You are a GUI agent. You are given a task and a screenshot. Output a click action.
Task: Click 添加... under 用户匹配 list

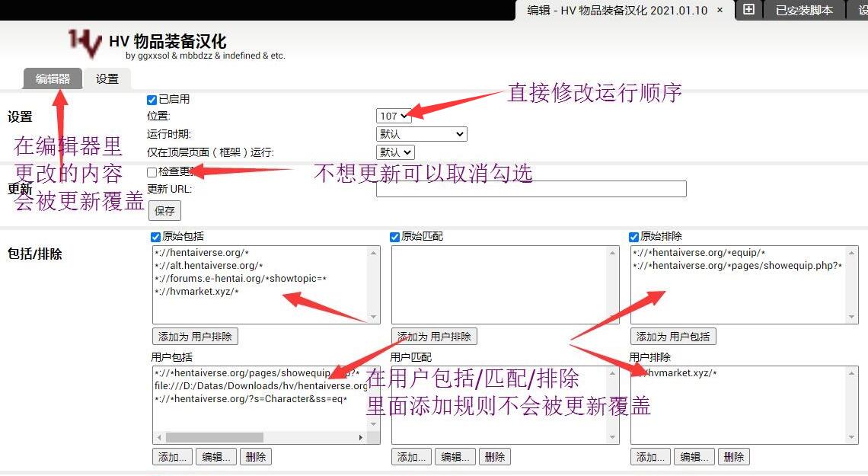pyautogui.click(x=412, y=457)
